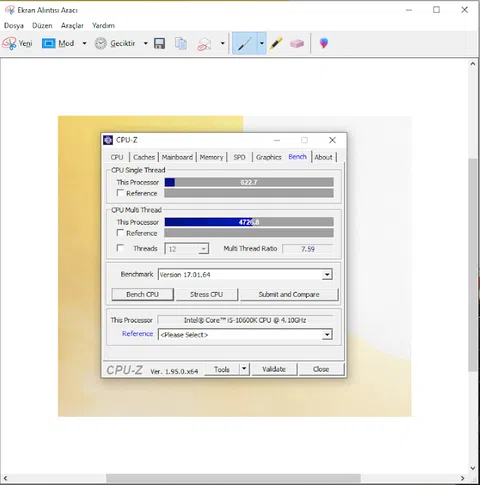Switch to the About tab

(x=323, y=157)
